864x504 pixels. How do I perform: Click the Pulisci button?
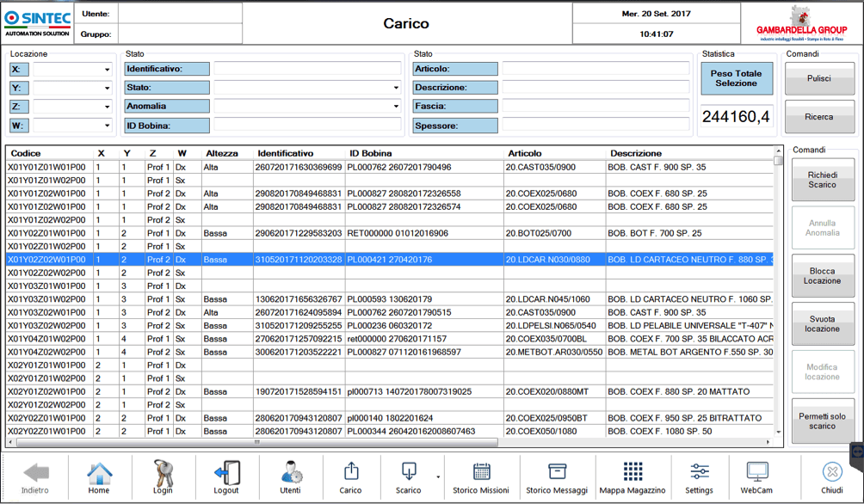pyautogui.click(x=819, y=78)
